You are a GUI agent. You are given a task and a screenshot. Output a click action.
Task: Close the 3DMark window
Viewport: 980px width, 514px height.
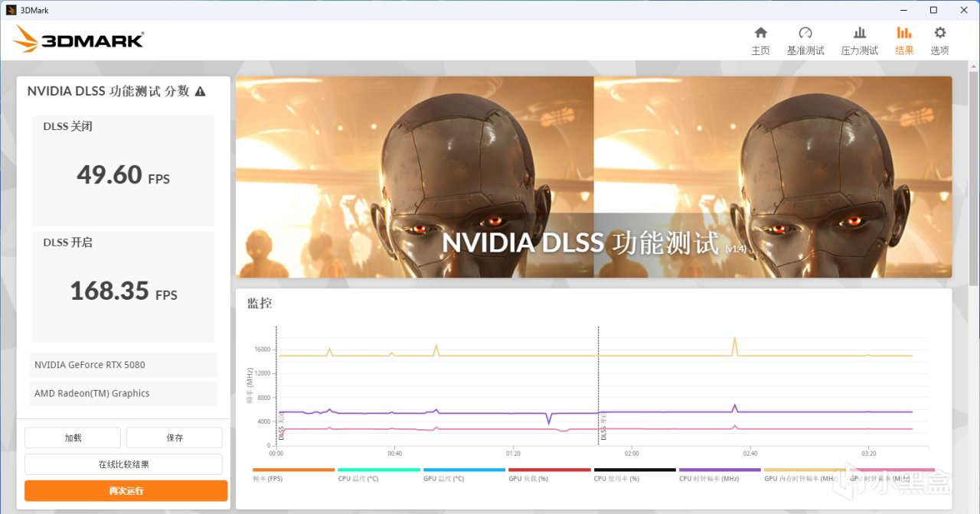point(963,10)
